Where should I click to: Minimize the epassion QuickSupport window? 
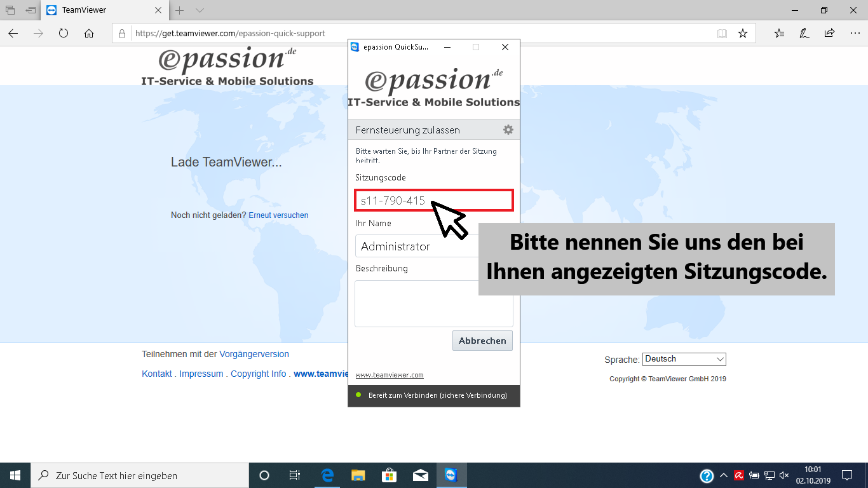447,47
